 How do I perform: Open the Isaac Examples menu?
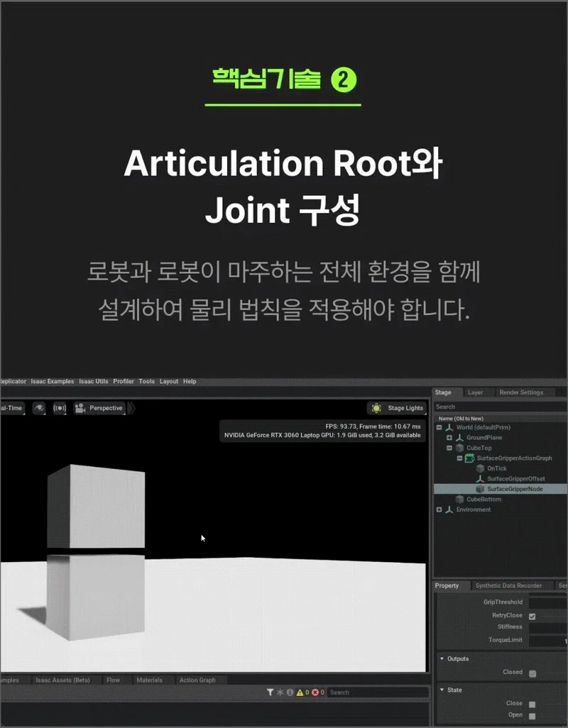(52, 381)
